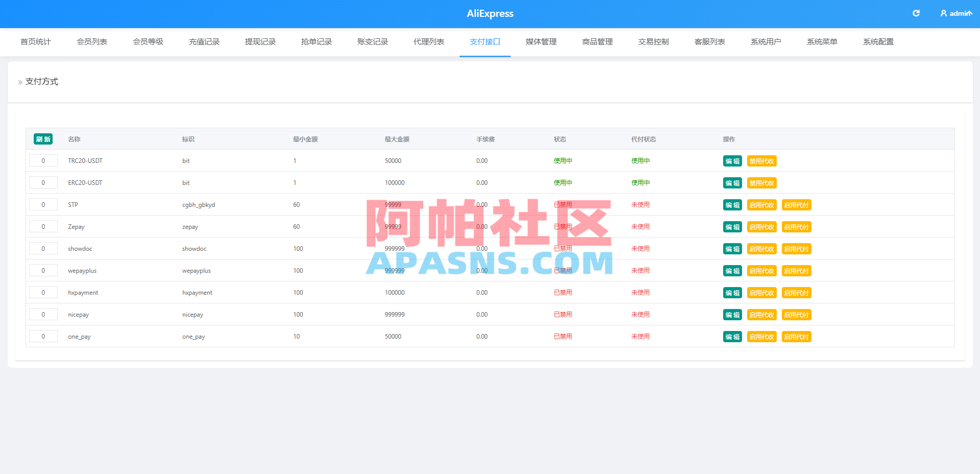Image resolution: width=980 pixels, height=474 pixels.
Task: Click 禁用代收 for ERC20-USDT
Action: click(762, 183)
